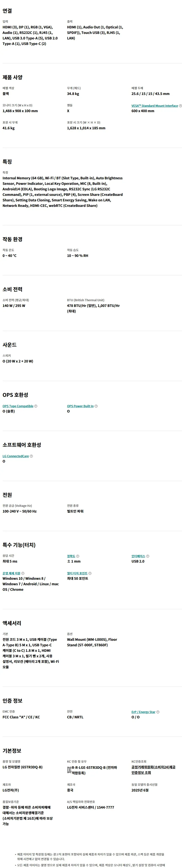Show the help tooltip icon for 운영 체제 지원
182x868 pixels.
(x=23, y=573)
